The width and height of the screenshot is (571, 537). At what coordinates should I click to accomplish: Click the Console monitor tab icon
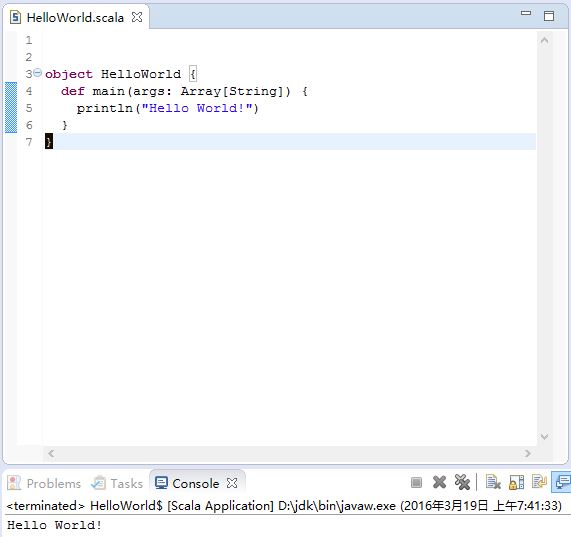tap(161, 483)
